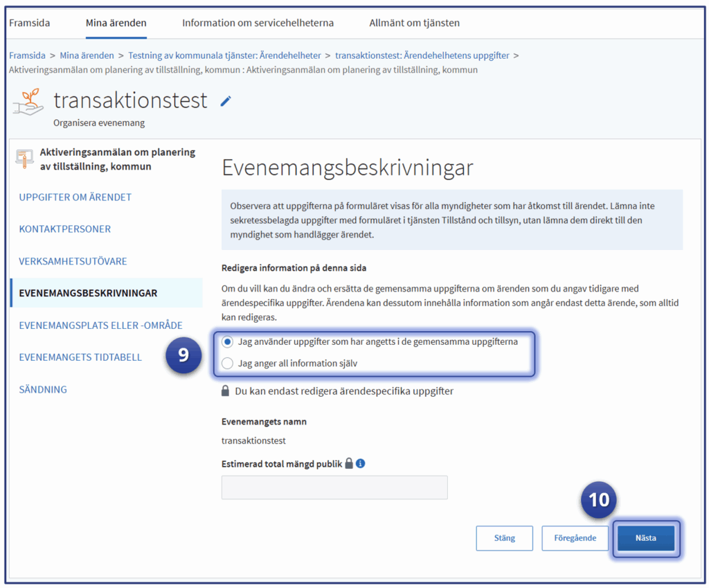Select 'Jag anger all information själv' radio
This screenshot has width=709, height=588.
pos(228,363)
